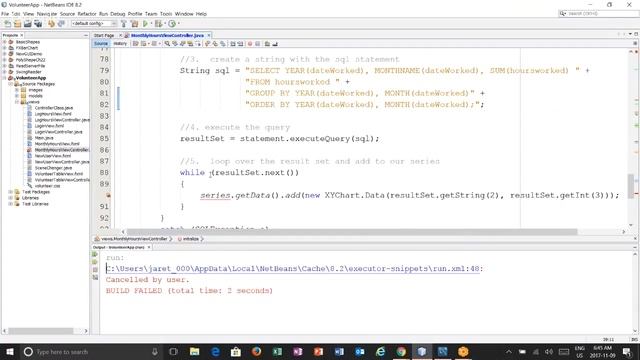Close the Output VolunteerApp tab
Image resolution: width=640 pixels, height=360 pixels.
coord(149,247)
